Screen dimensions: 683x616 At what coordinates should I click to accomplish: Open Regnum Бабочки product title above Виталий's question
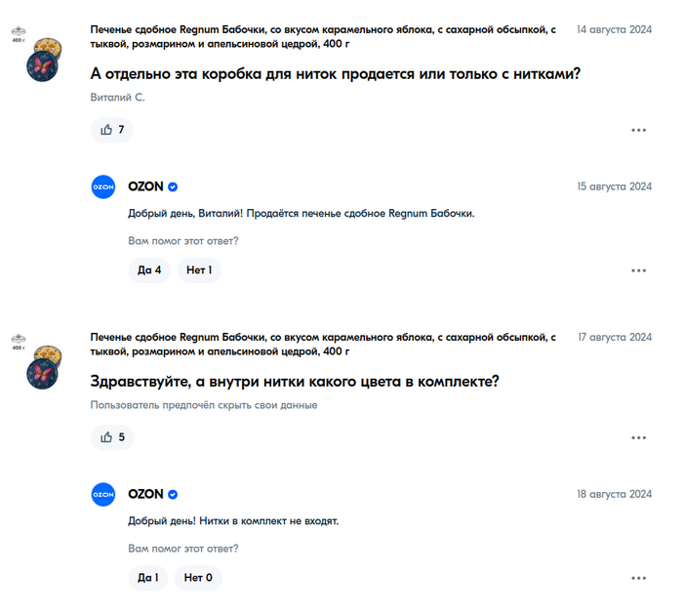click(322, 37)
